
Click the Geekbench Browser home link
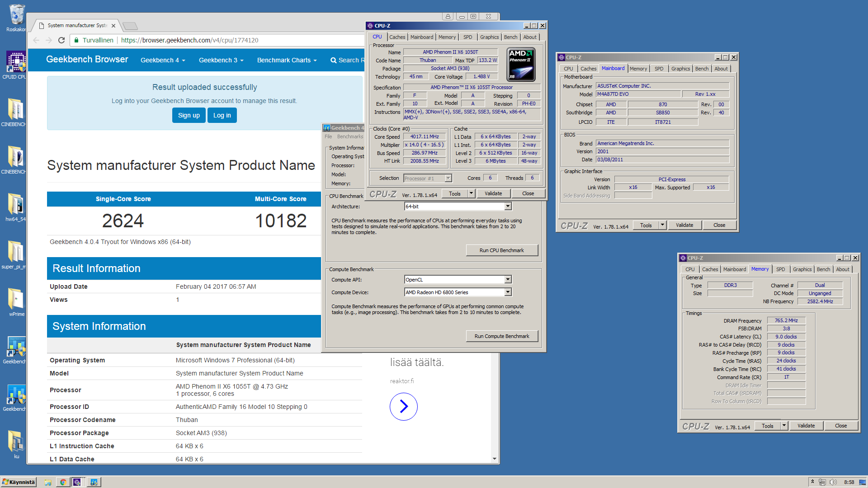click(x=87, y=60)
